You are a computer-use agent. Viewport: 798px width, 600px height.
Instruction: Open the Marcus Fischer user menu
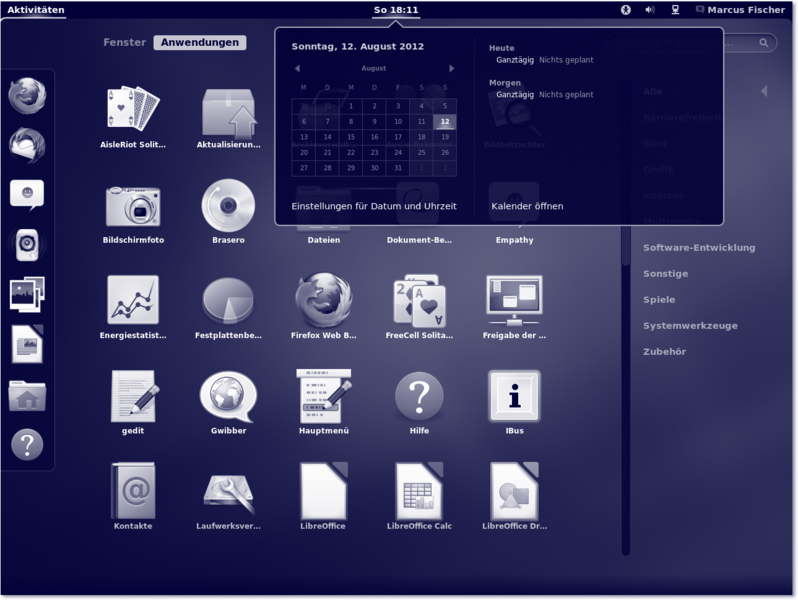[x=738, y=10]
